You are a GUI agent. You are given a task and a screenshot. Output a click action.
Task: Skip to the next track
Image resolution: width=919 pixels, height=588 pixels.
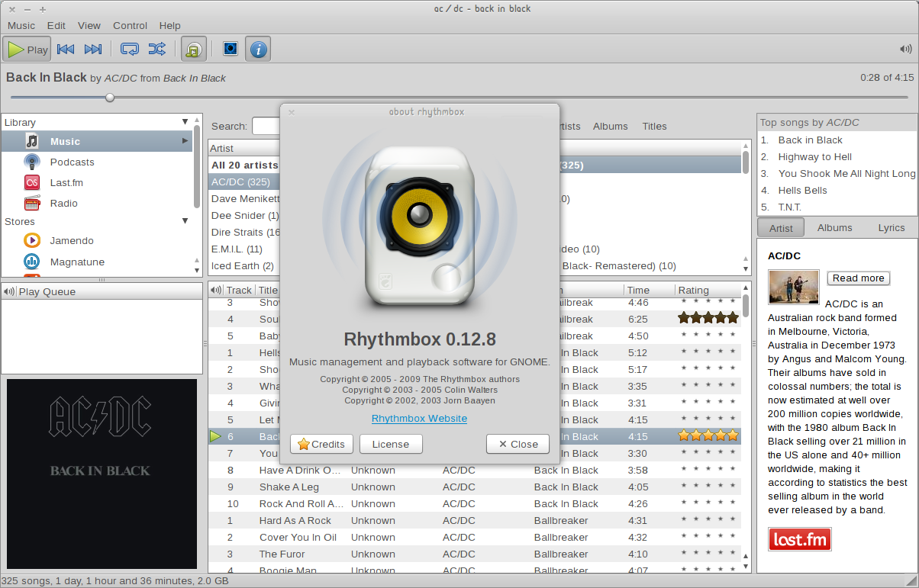coord(93,50)
